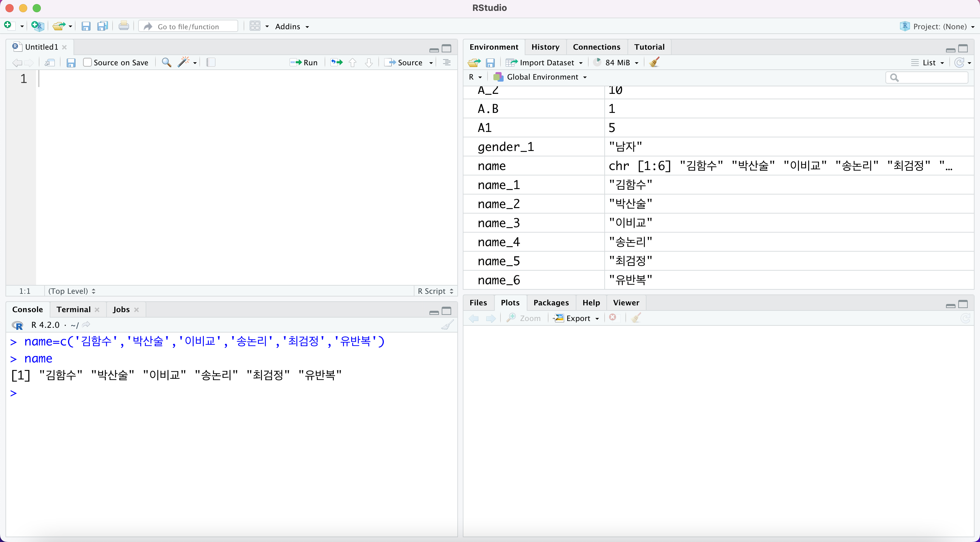
Task: Click the refresh environment icon
Action: [x=959, y=63]
